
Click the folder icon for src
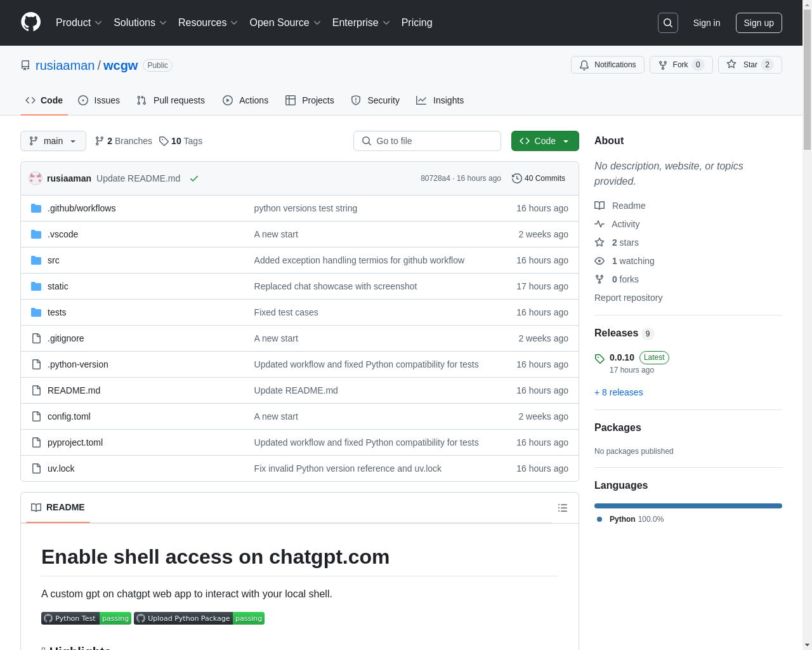(36, 260)
